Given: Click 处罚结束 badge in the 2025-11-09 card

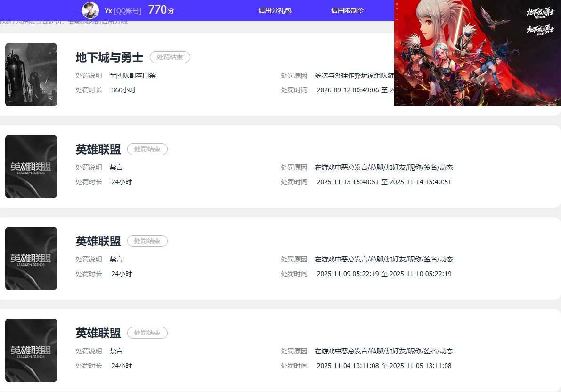Looking at the screenshot, I should [x=147, y=241].
